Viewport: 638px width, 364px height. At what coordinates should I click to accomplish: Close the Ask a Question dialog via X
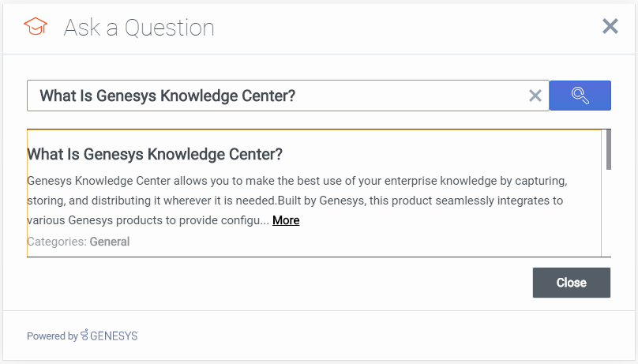coord(610,27)
